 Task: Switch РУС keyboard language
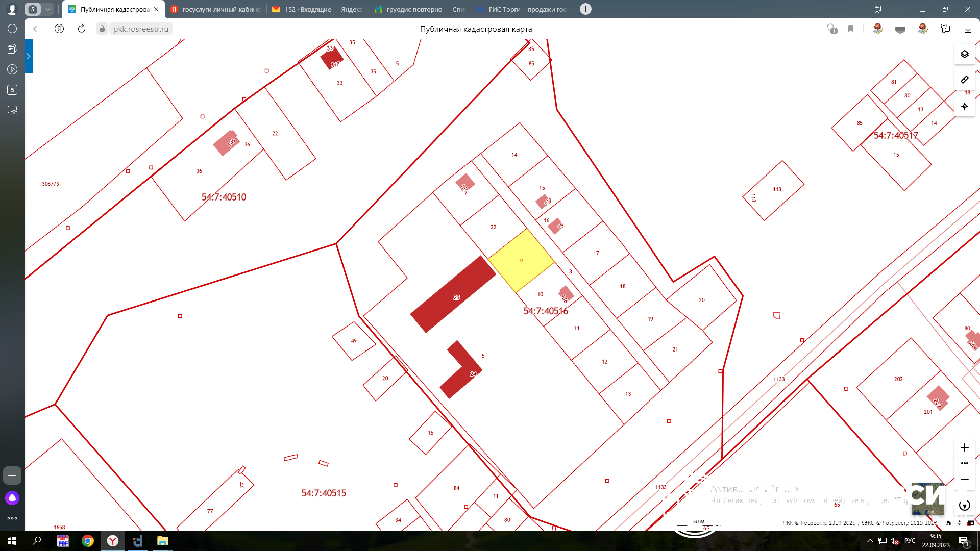pyautogui.click(x=910, y=541)
